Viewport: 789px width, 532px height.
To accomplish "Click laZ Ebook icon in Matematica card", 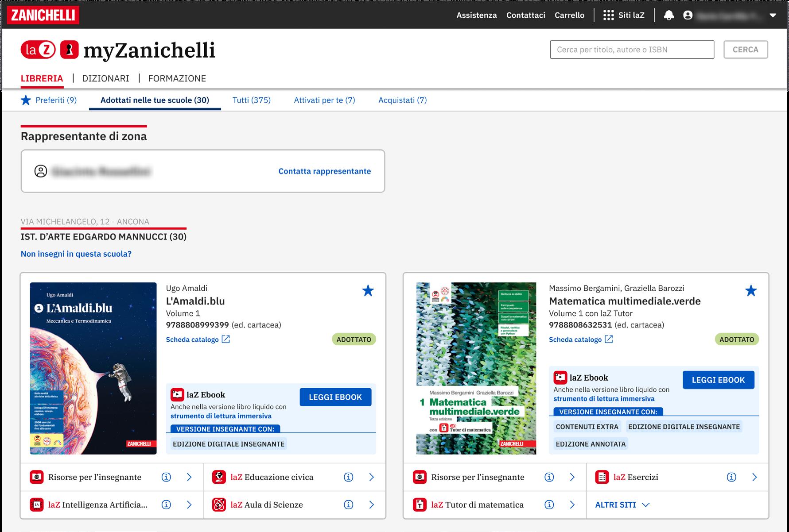I will pos(560,378).
